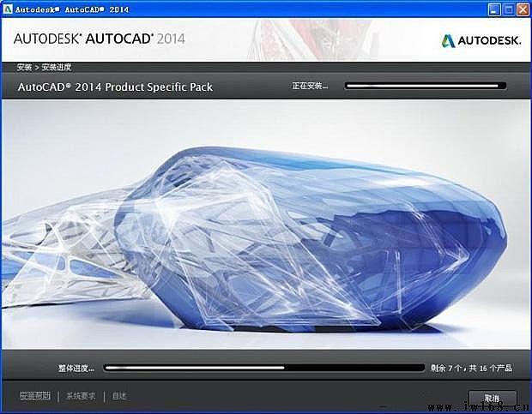
Task: Click the overall installation progress bar
Action: (x=264, y=368)
